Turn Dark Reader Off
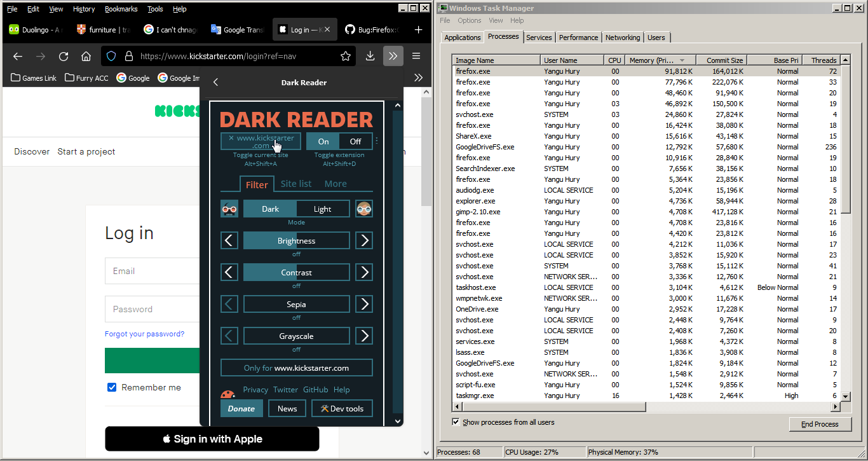This screenshot has width=868, height=461. (355, 141)
